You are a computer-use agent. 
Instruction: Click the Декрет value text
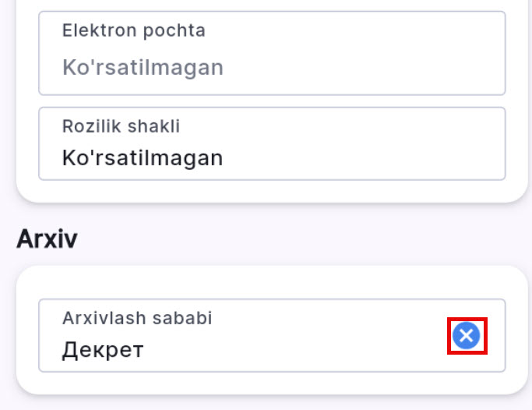point(103,349)
